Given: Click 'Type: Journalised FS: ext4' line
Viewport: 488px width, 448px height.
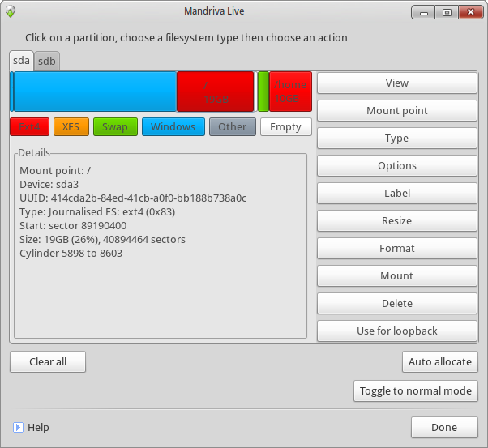Looking at the screenshot, I should coord(97,212).
